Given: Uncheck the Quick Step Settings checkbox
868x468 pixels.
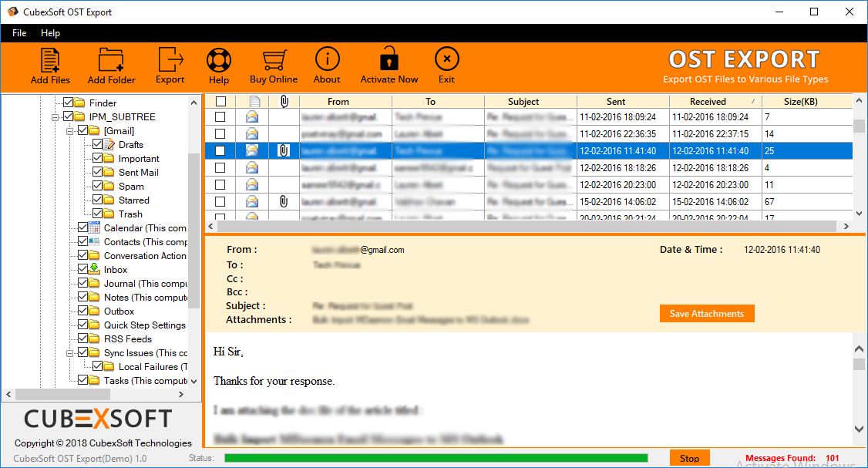Looking at the screenshot, I should point(83,325).
